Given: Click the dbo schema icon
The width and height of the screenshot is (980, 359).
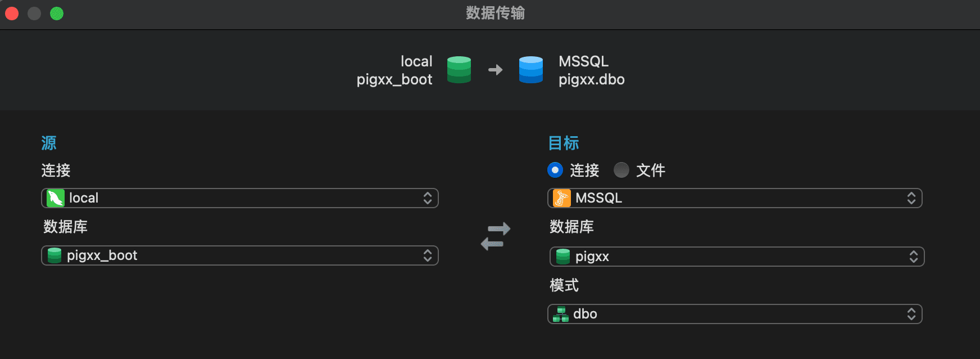Looking at the screenshot, I should point(561,314).
